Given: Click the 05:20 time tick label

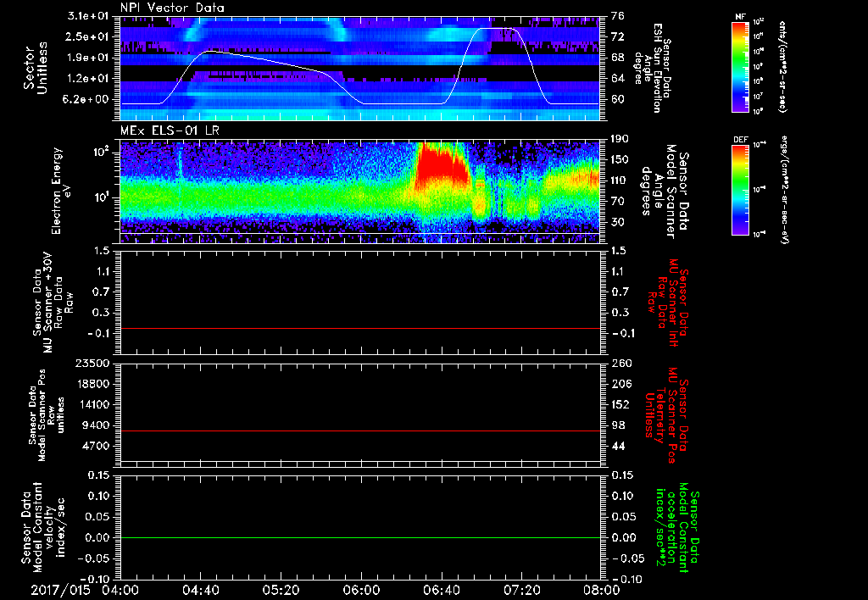Looking at the screenshot, I should 281,590.
